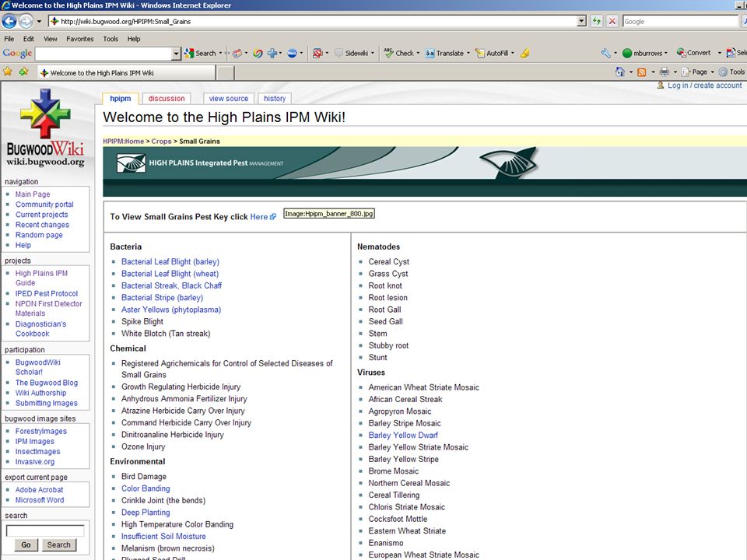747x560 pixels.
Task: Click the Home icon in command bar
Action: pos(620,72)
